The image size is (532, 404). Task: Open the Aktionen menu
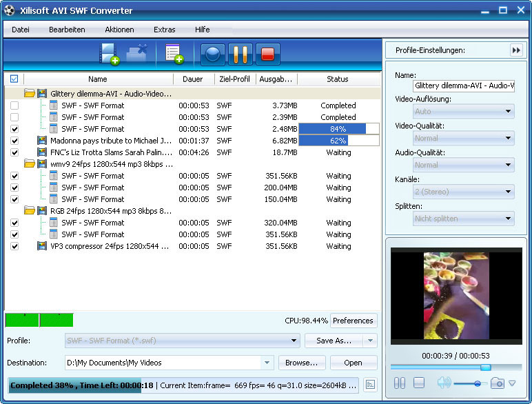click(119, 30)
